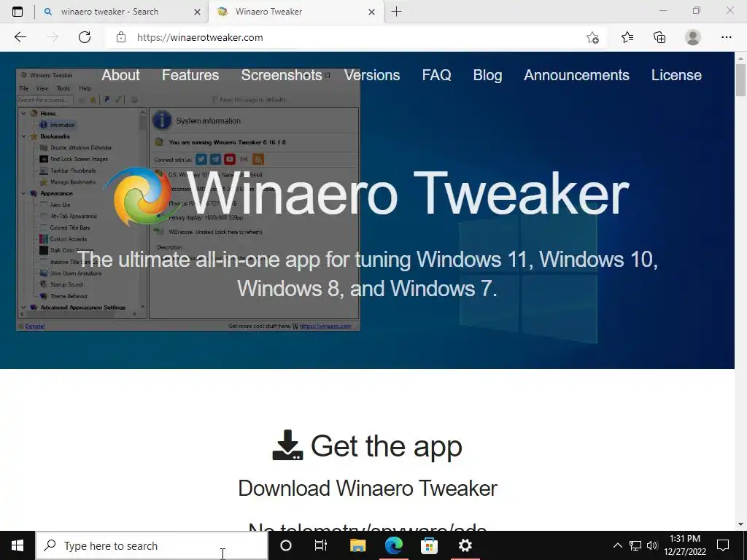Click the page vertical scrollbar thumb
747x560 pixels.
[740, 80]
